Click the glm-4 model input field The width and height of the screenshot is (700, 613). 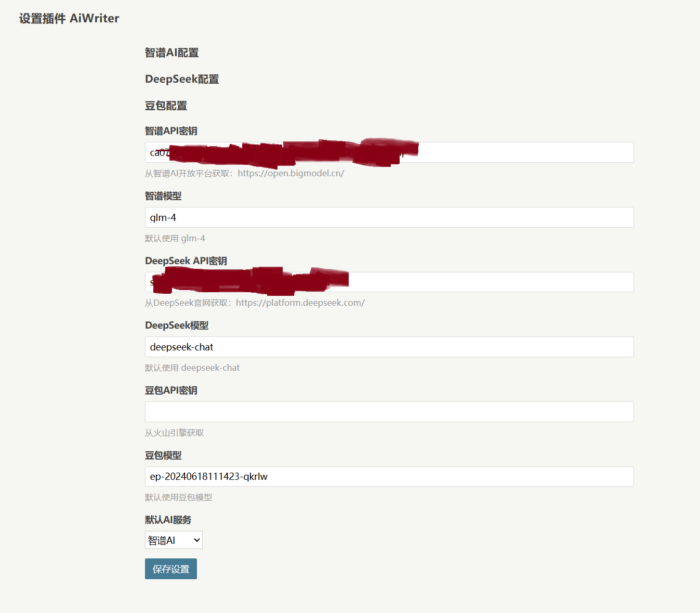(389, 217)
